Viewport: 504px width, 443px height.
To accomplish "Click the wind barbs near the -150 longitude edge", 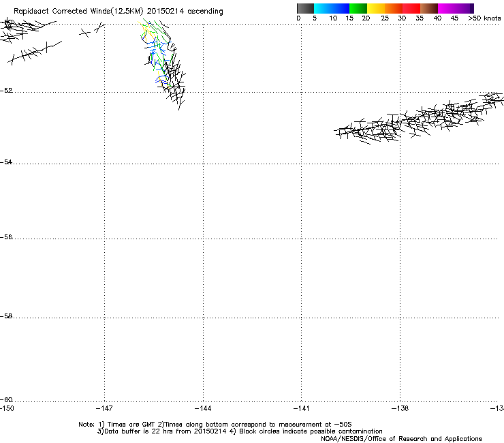I will (x=31, y=42).
